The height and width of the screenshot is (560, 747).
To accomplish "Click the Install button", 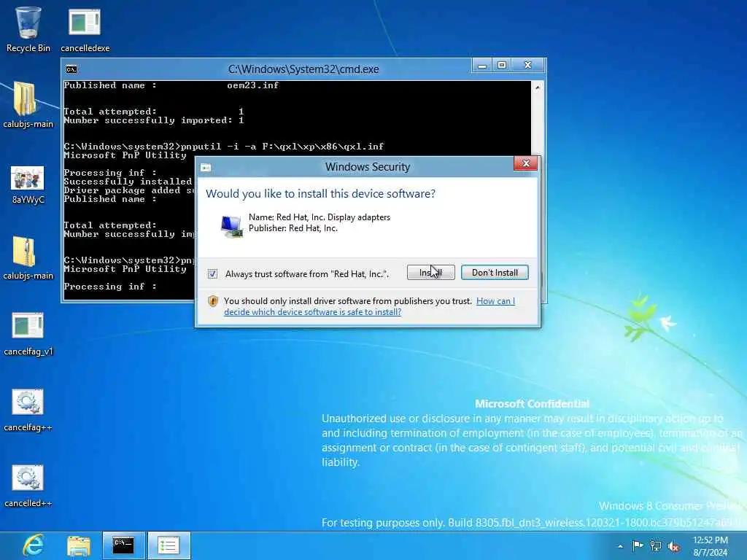I will (430, 273).
